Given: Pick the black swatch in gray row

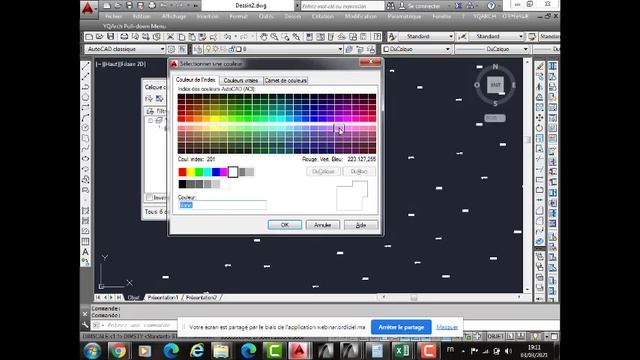Looking at the screenshot, I should point(182,184).
